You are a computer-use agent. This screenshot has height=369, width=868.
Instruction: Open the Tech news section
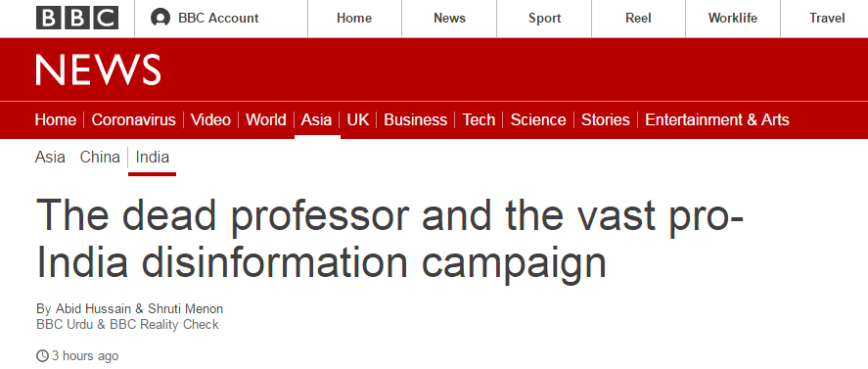[x=479, y=119]
